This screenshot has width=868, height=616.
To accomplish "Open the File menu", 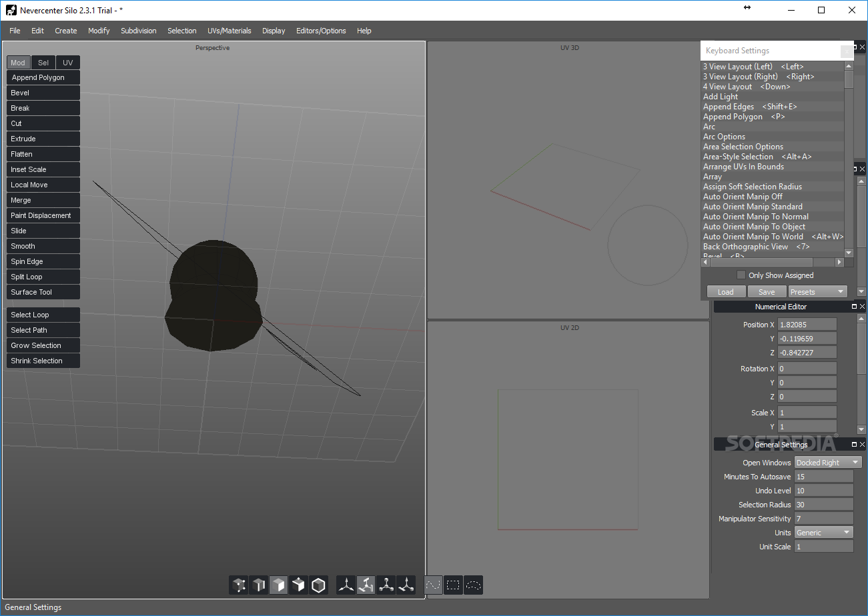I will [x=15, y=31].
